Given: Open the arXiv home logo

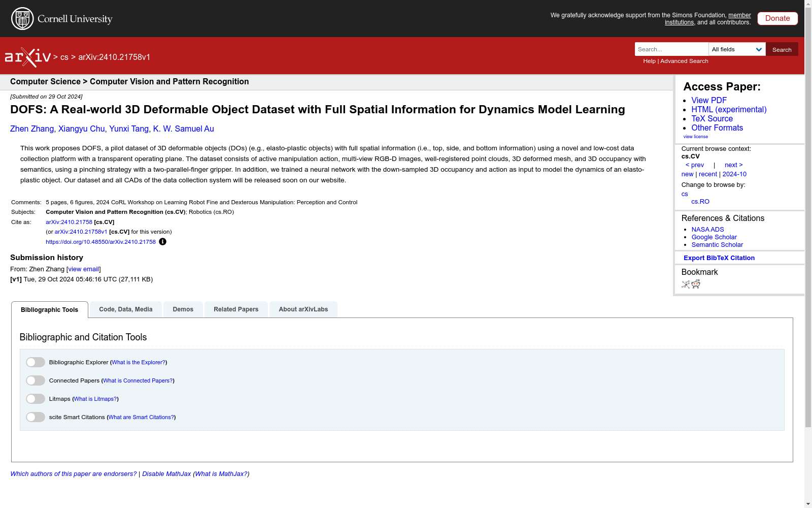Looking at the screenshot, I should point(28,57).
